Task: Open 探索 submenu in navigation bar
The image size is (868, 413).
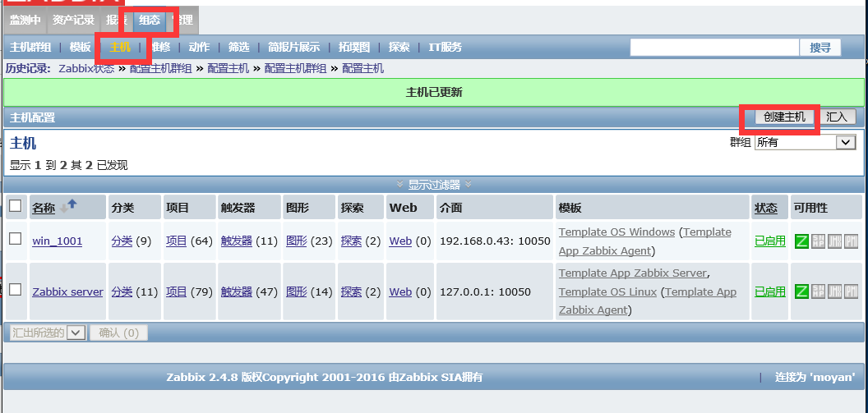Action: point(399,48)
